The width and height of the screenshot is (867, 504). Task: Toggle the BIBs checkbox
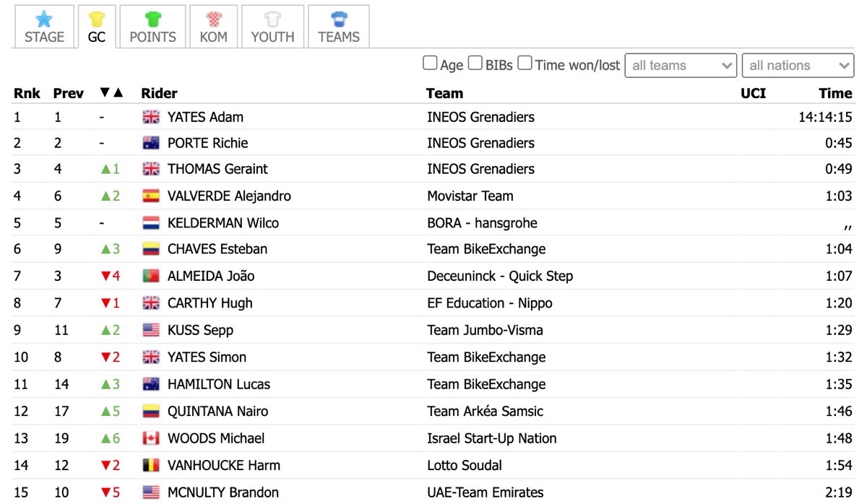coord(475,64)
